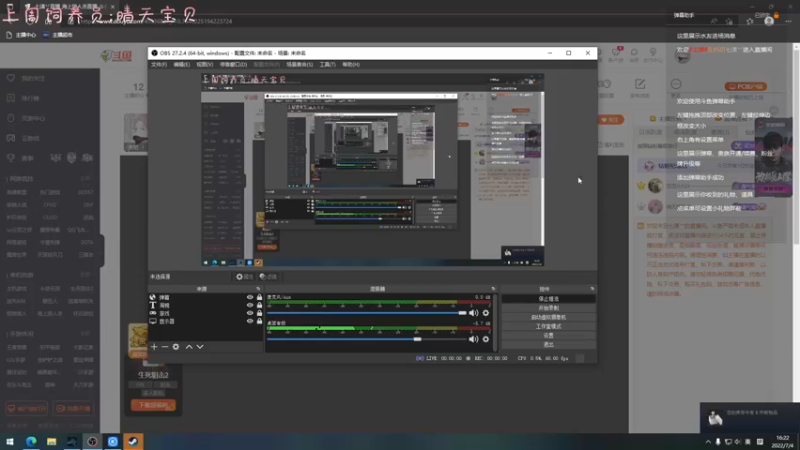
Task: Open the browser more options menu
Action: (x=788, y=21)
